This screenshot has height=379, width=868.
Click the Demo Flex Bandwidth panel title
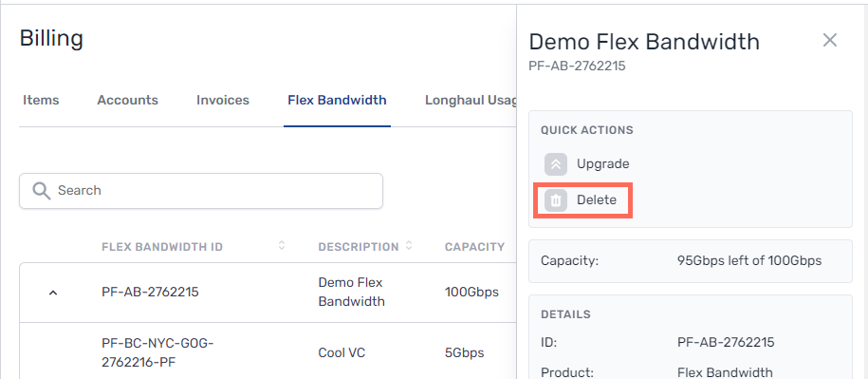[x=644, y=42]
